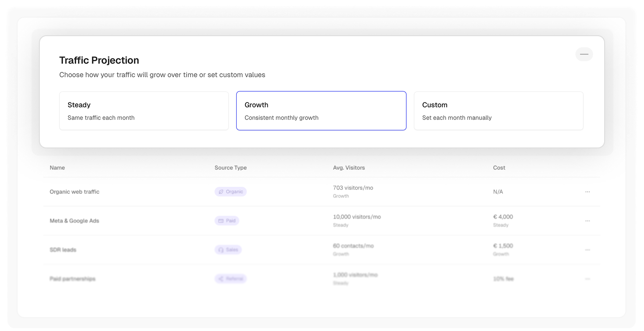The width and height of the screenshot is (644, 331).
Task: Click the Source Type column header
Action: (230, 167)
